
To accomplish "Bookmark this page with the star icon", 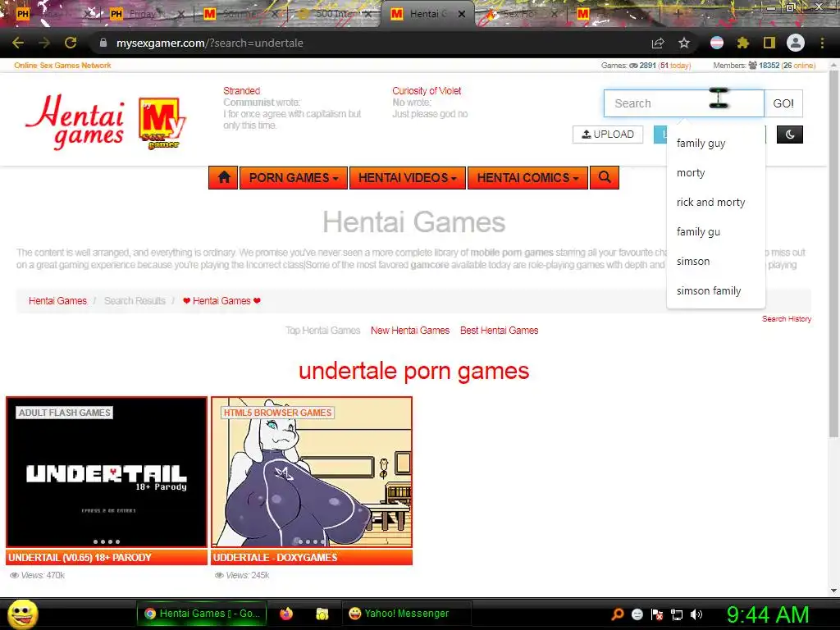I will [x=684, y=43].
